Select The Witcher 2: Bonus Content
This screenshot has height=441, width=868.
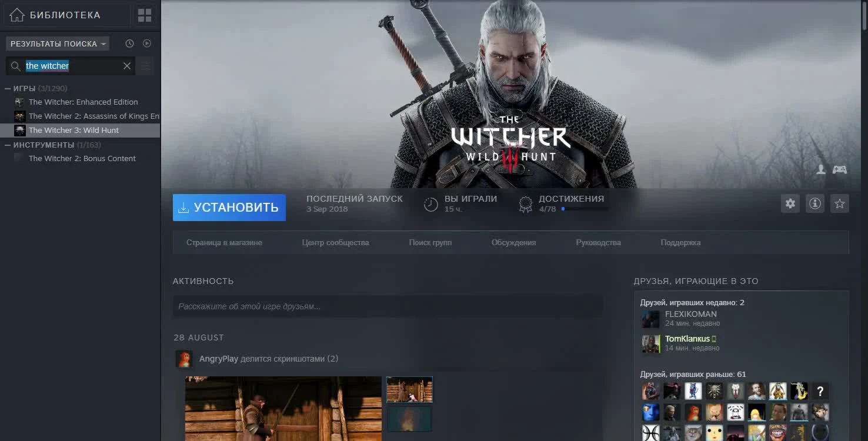point(82,158)
